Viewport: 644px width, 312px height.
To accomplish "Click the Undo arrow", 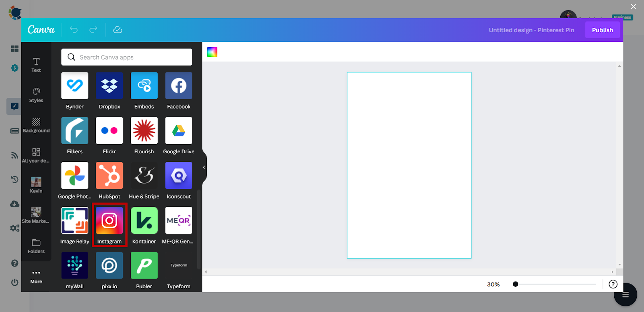I will pos(74,30).
